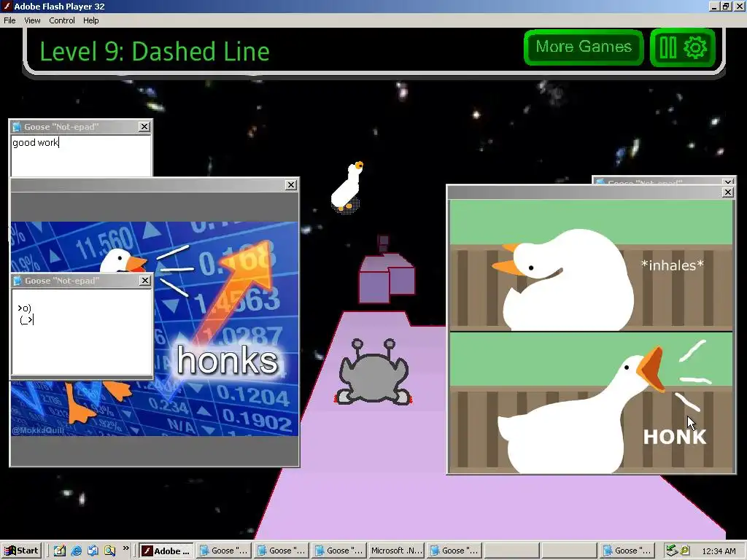747x560 pixels.
Task: Click the quick launch icon right of Internet Explorer
Action: pos(93,551)
